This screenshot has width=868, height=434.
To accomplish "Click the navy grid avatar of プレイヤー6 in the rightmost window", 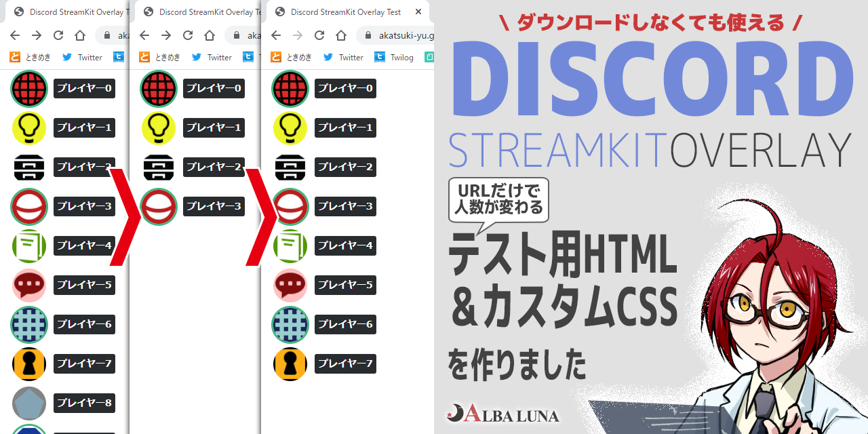I will [x=290, y=325].
